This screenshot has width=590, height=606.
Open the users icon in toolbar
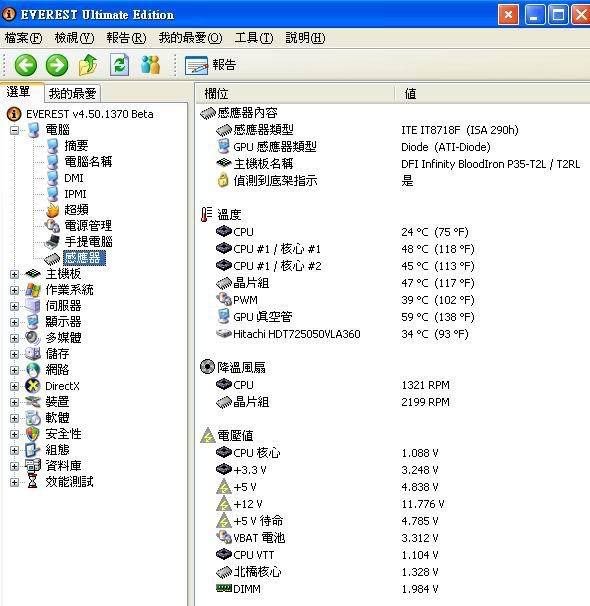click(150, 65)
